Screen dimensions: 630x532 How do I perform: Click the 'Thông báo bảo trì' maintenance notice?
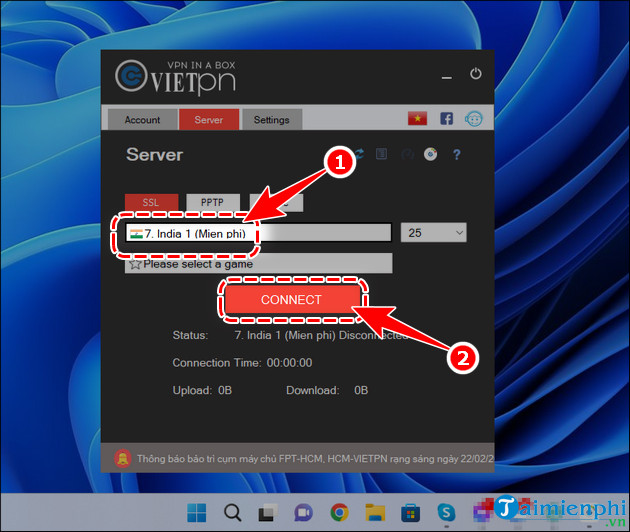(315, 458)
